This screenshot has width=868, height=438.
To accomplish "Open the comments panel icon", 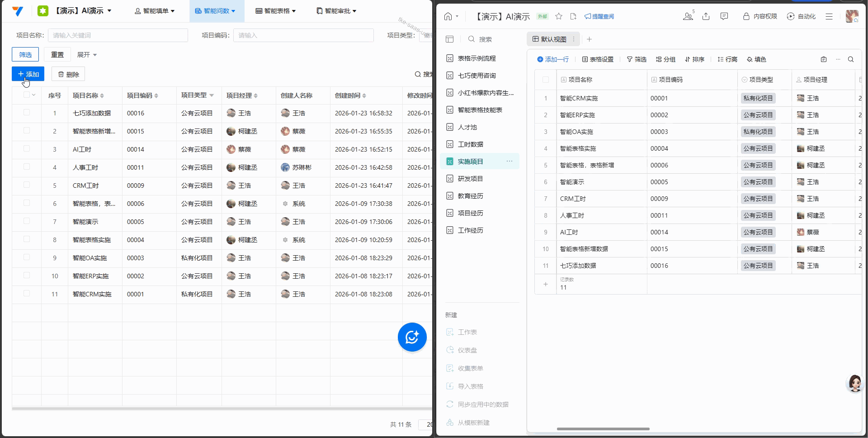I will (x=724, y=16).
